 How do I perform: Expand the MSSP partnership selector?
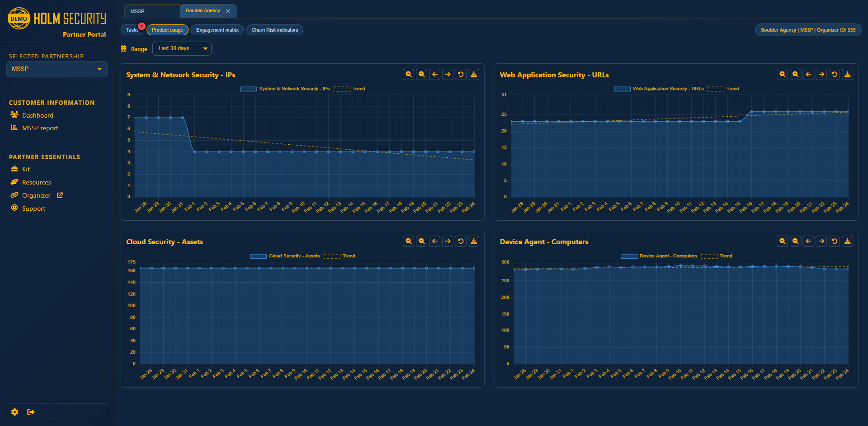57,69
